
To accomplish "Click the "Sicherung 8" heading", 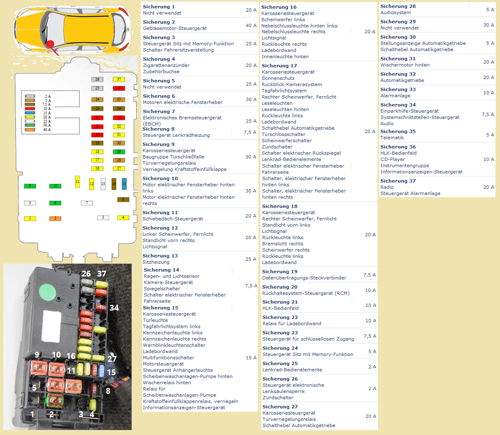I will [159, 129].
